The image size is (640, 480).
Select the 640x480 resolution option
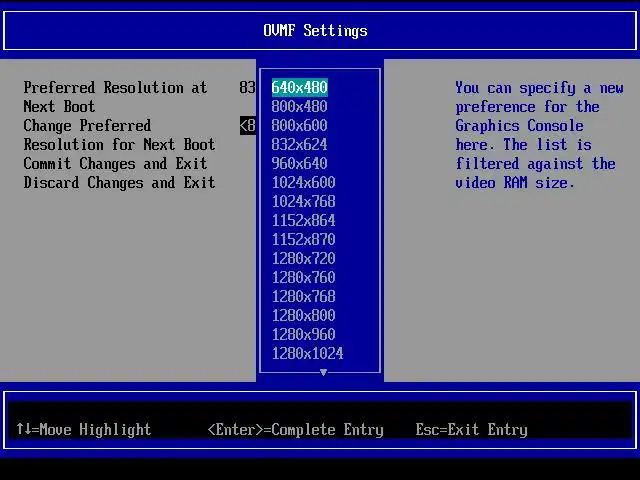point(300,87)
